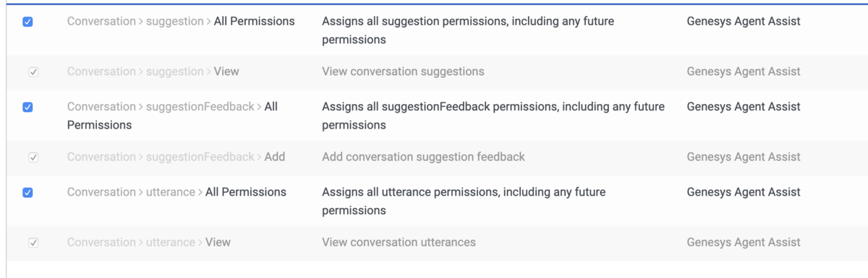This screenshot has width=868, height=278.
Task: Toggle the suggestionFeedback Add checkbox
Action: pos(33,157)
